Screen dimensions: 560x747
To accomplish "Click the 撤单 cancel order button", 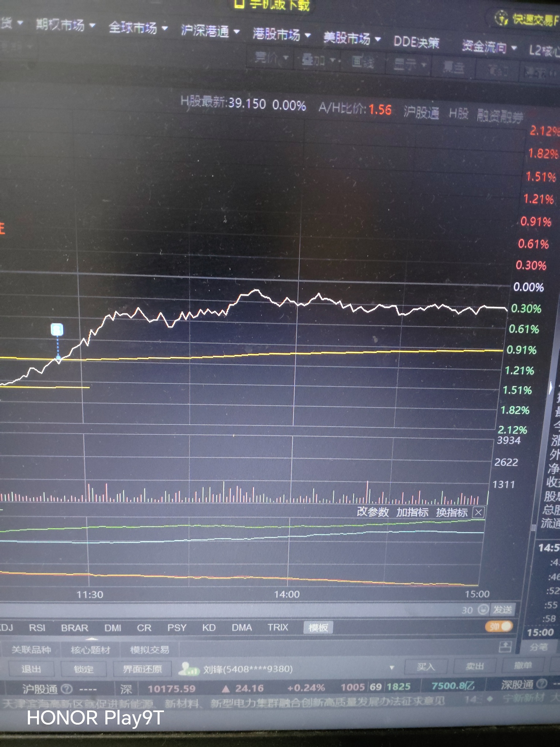I will click(x=523, y=665).
